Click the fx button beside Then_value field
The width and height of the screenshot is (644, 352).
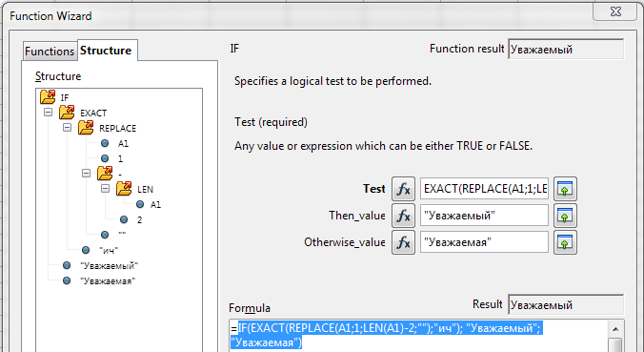403,216
